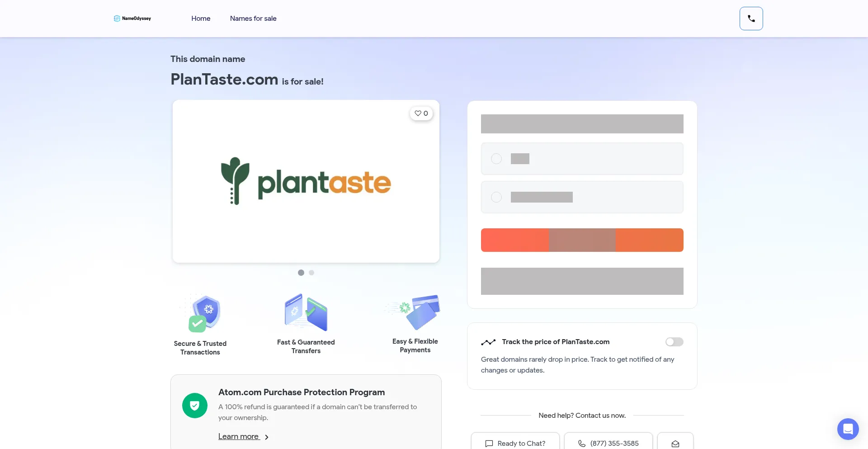This screenshot has width=868, height=449.
Task: Click Need help? Contact us now text
Action: 582,416
